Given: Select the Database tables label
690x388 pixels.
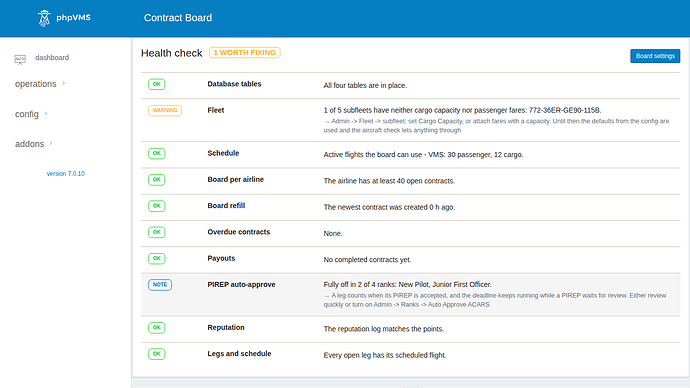Looking at the screenshot, I should tap(234, 84).
